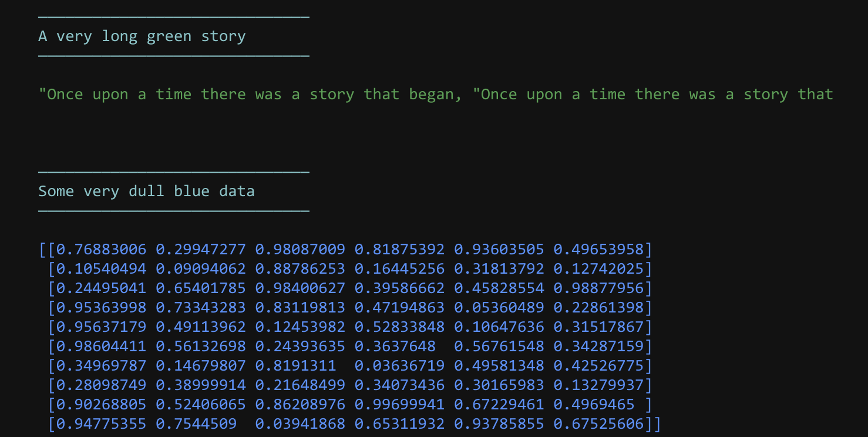Screen dimensions: 868x437
Task: Click the value 0.03941868 in last row
Action: point(300,424)
